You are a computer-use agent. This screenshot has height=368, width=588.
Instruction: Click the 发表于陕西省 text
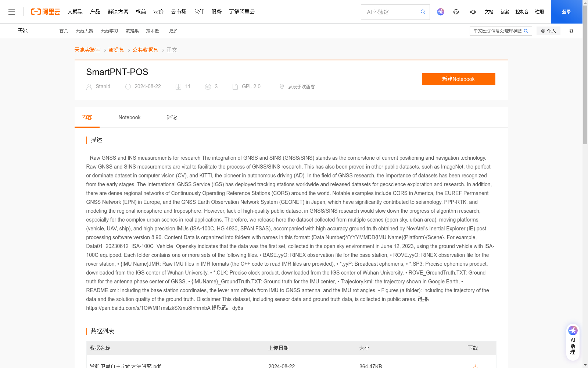[301, 87]
